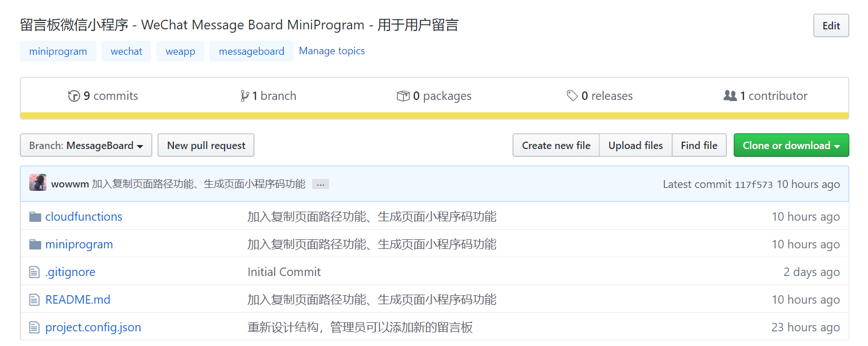This screenshot has height=346, width=868.
Task: Expand the Clone or download dropdown
Action: click(x=791, y=145)
